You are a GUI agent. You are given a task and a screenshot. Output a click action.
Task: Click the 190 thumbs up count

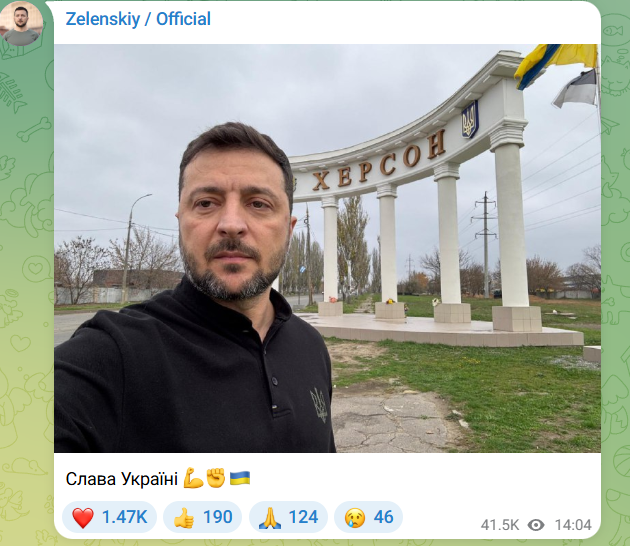coord(218,517)
